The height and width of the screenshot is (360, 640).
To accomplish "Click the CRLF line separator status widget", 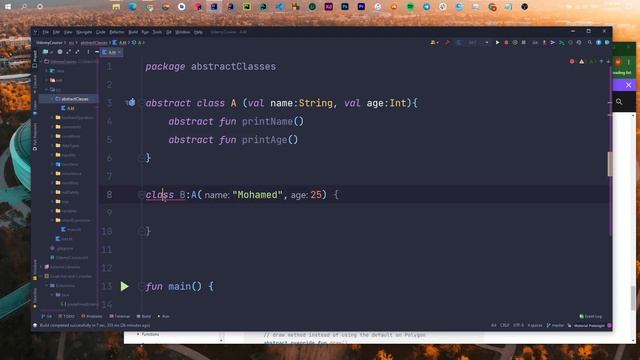I will click(x=505, y=325).
